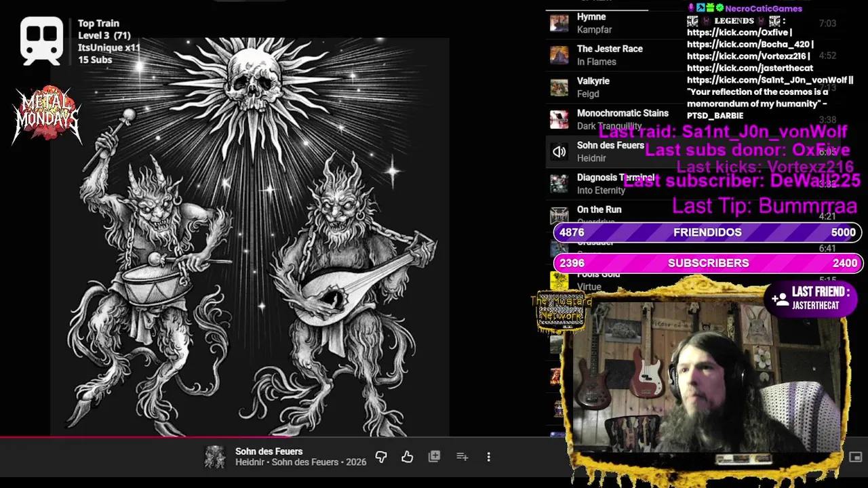Click the Top Train icon overlay
The width and height of the screenshot is (868, 488).
(41, 41)
